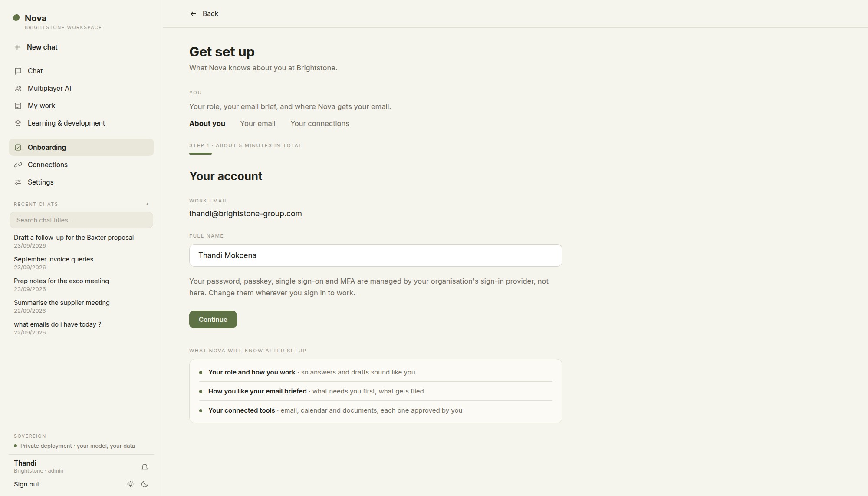
Task: Click the Search chat titles field
Action: (x=81, y=220)
